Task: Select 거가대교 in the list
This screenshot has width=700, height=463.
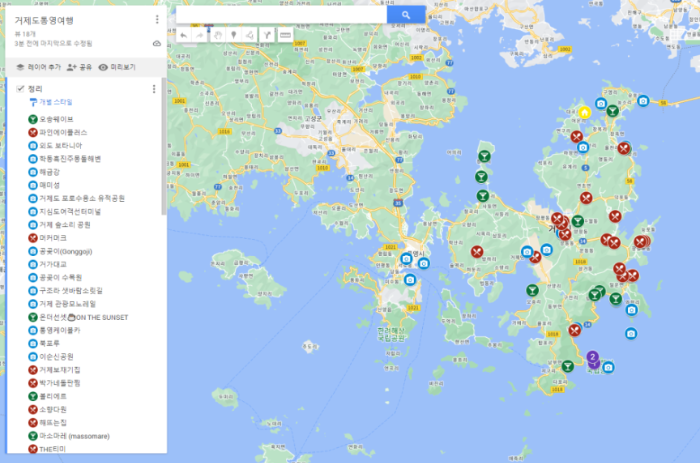Action: pos(53,264)
